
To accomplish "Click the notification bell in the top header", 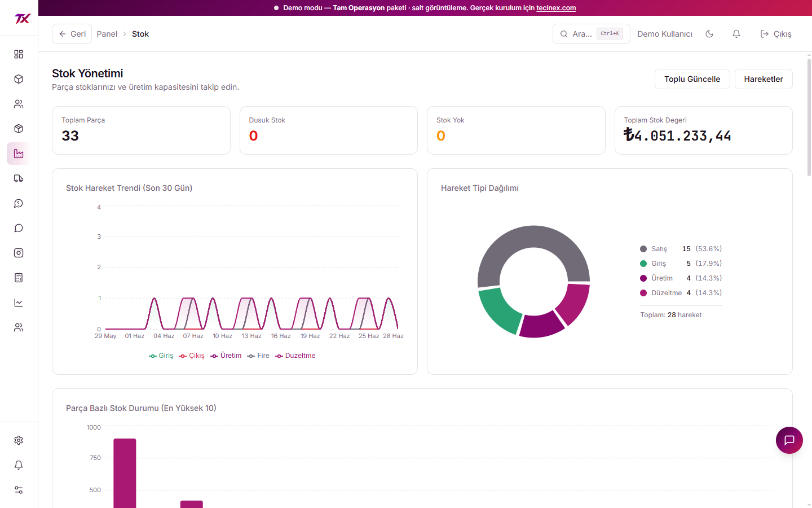I will (x=736, y=34).
